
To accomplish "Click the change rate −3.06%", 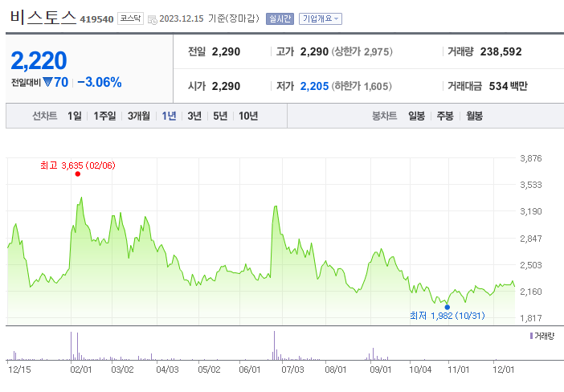I will (x=100, y=83).
